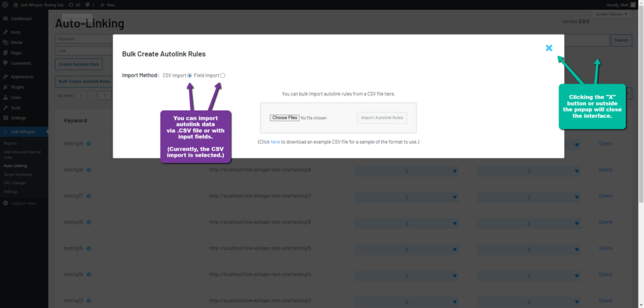This screenshot has height=308, width=644.
Task: Open settings gear for testing16
Action: (x=89, y=222)
